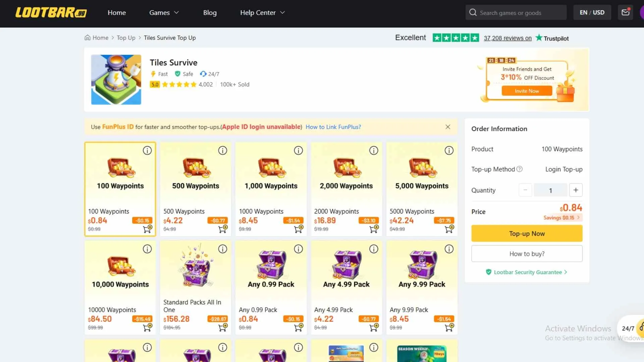Expand the Help Center menu

coord(262,12)
